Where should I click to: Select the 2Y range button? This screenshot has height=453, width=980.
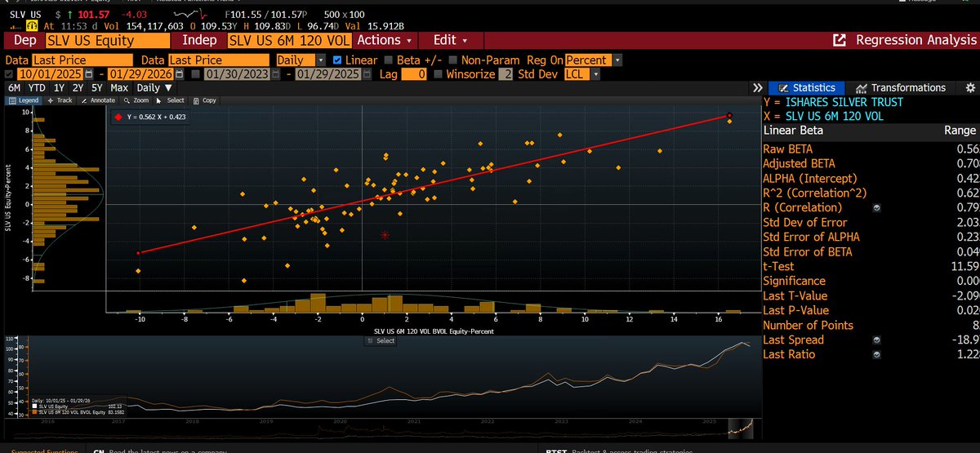click(x=78, y=87)
